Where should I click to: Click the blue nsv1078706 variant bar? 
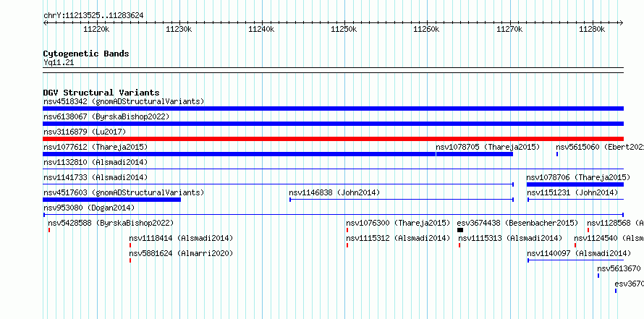575,184
